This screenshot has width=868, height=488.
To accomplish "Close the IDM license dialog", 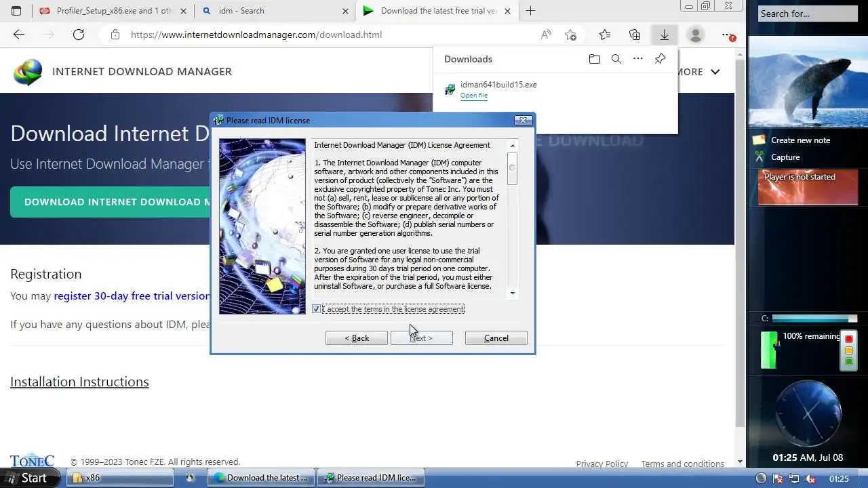I will pos(523,120).
